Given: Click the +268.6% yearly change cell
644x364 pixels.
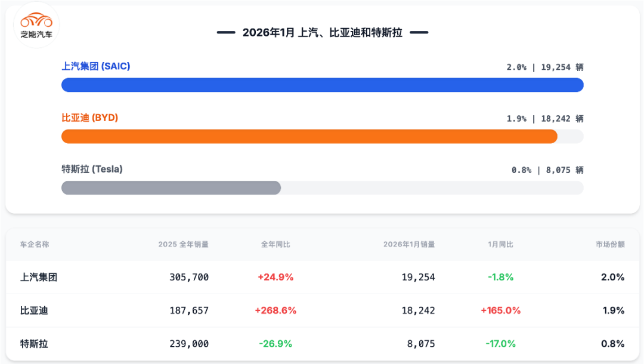Looking at the screenshot, I should click(275, 310).
